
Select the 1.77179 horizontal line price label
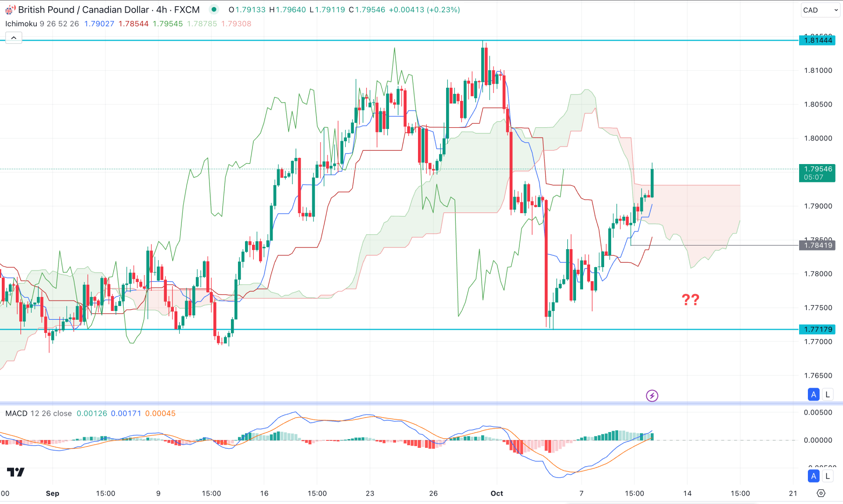click(817, 329)
